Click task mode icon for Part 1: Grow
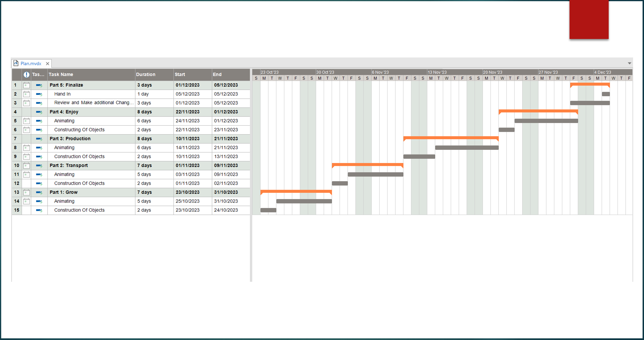 pyautogui.click(x=39, y=192)
